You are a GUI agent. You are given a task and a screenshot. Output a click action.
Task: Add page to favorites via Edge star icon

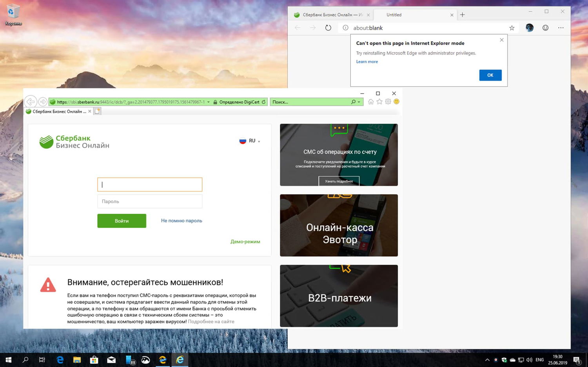pyautogui.click(x=512, y=28)
